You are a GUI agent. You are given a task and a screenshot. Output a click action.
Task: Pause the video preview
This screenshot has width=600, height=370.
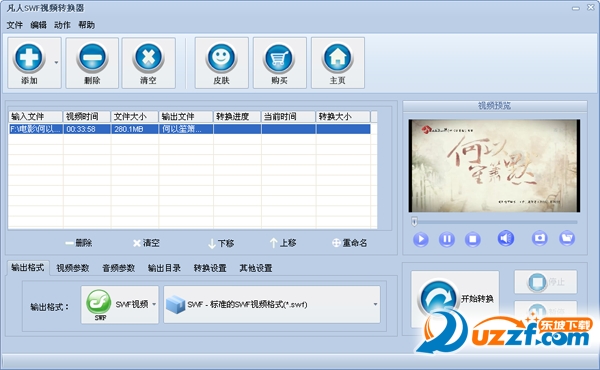tap(447, 240)
